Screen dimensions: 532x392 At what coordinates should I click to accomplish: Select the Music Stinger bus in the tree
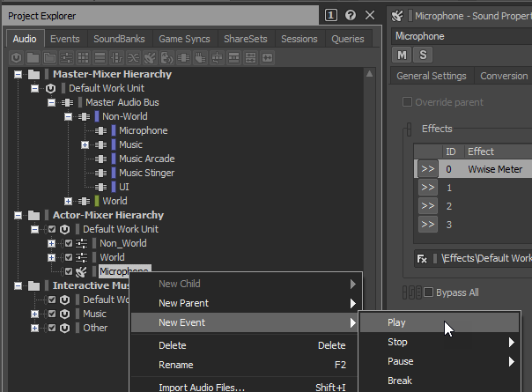pos(146,173)
